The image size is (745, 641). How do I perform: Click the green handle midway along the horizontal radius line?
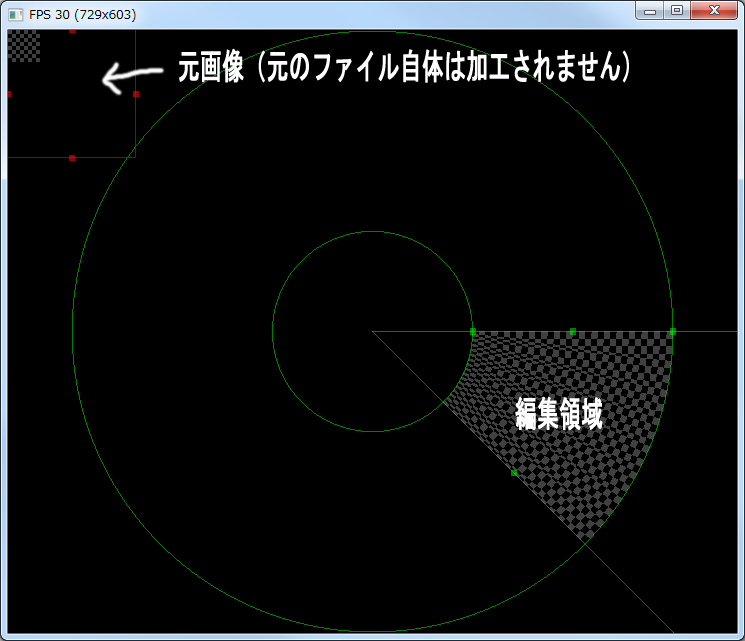[x=573, y=331]
